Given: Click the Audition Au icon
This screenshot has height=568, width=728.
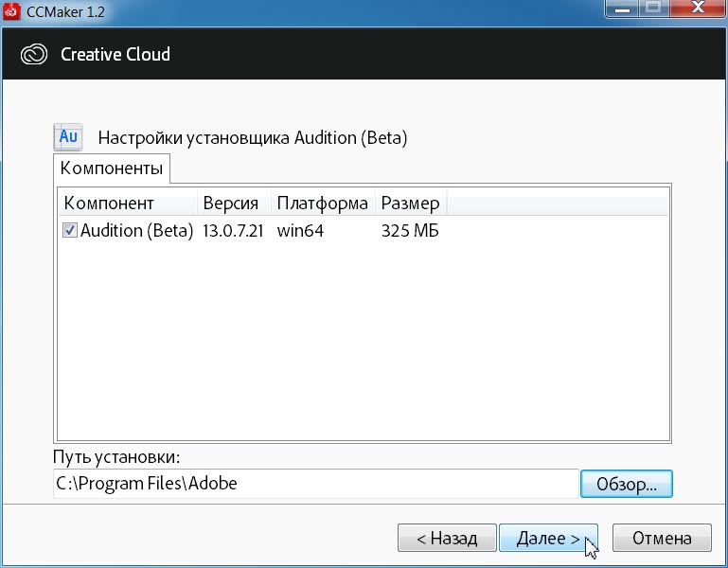Looking at the screenshot, I should click(x=68, y=136).
